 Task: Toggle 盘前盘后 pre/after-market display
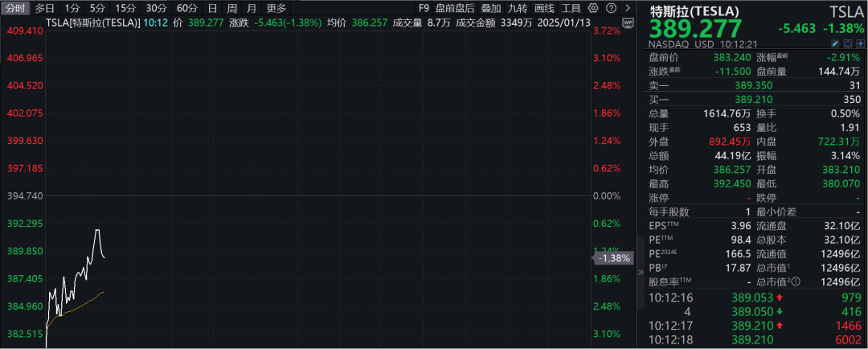(454, 8)
